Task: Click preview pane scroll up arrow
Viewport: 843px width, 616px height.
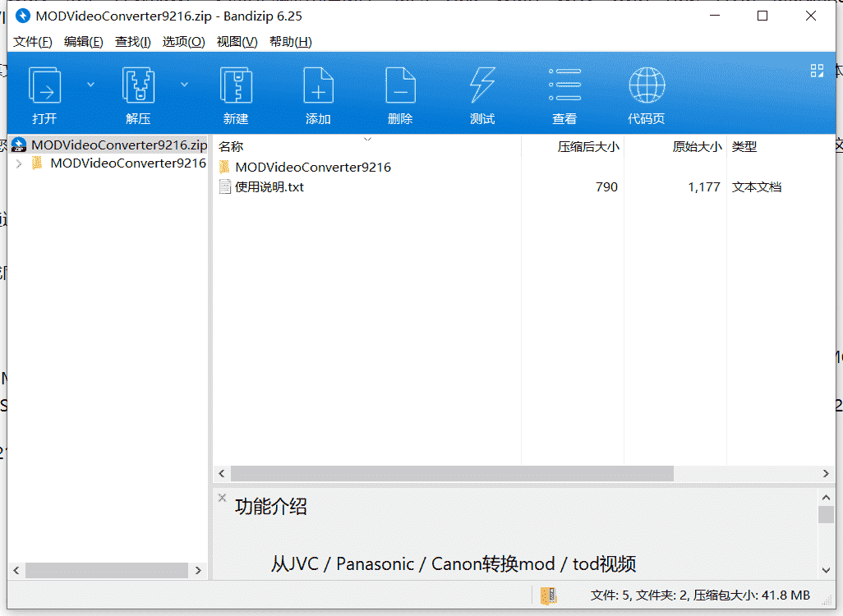Action: (x=826, y=498)
